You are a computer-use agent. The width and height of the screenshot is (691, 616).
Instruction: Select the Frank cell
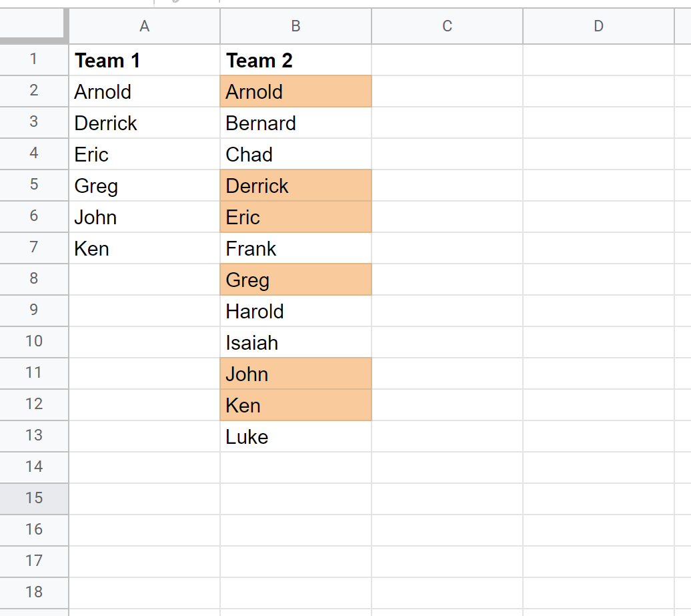pos(295,249)
